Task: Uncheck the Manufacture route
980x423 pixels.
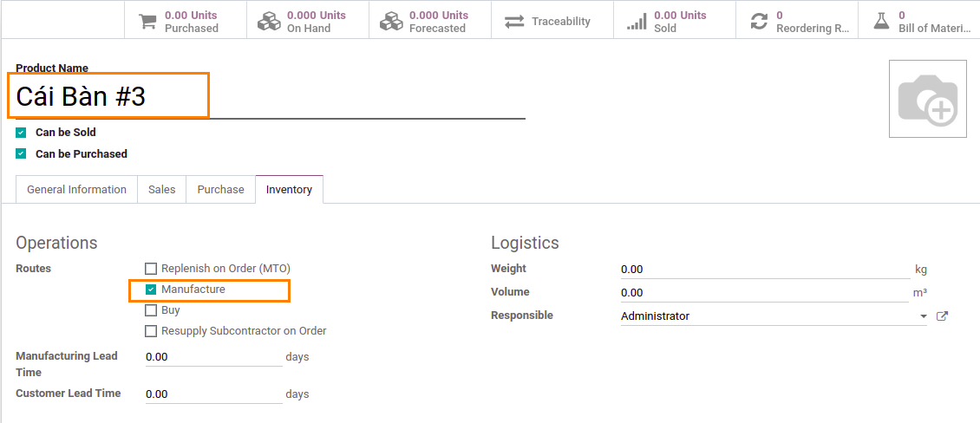Action: [151, 290]
